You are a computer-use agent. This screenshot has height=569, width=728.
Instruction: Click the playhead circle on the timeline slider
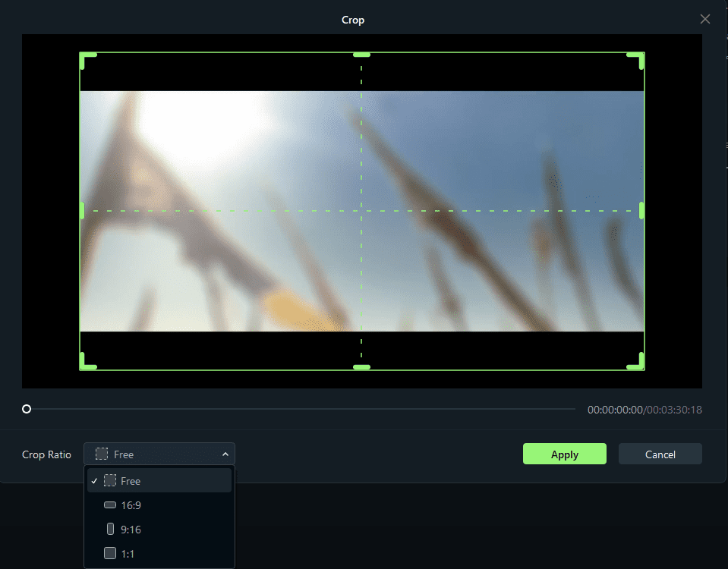pos(27,409)
